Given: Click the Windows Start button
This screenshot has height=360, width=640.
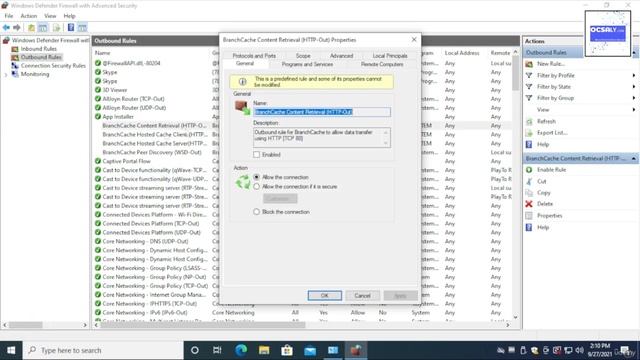Looking at the screenshot, I should [x=11, y=350].
